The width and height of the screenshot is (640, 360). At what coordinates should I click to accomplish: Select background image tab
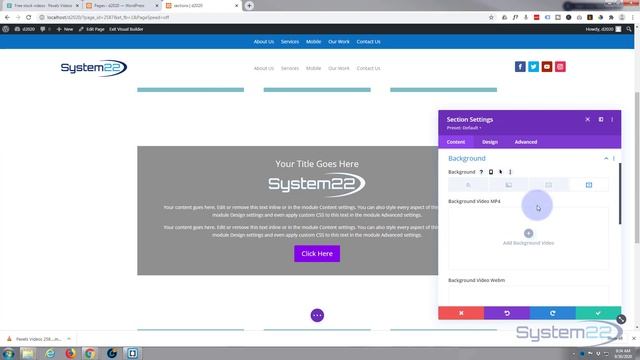click(549, 185)
